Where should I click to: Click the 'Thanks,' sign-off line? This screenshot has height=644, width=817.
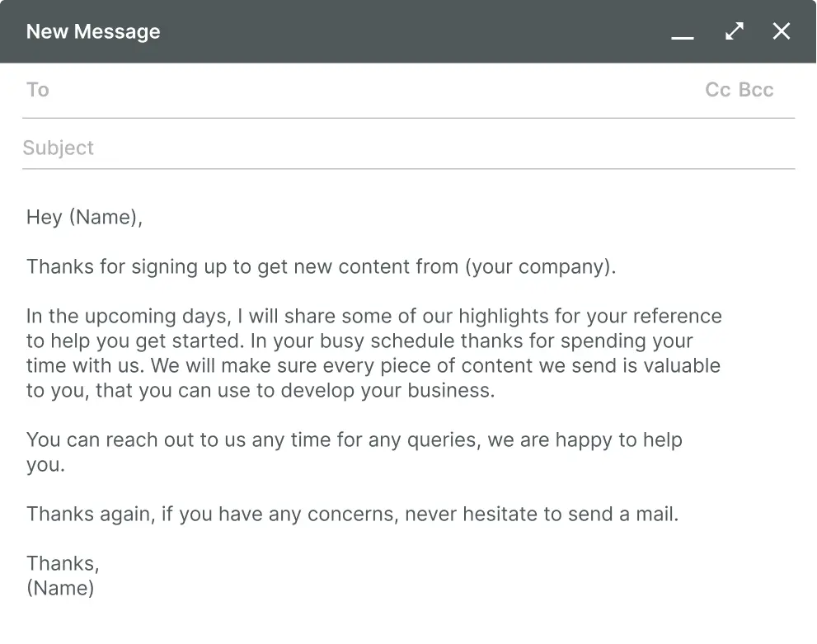click(x=63, y=563)
